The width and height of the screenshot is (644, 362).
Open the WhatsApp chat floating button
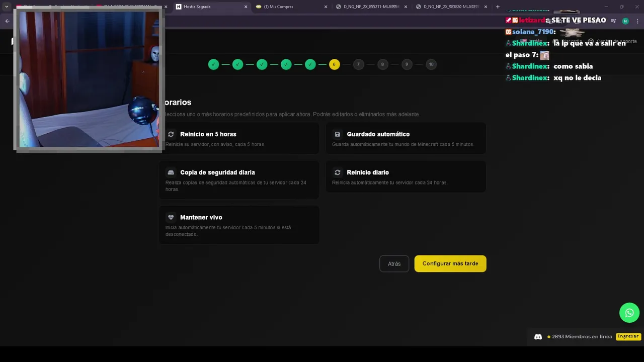coord(629,313)
